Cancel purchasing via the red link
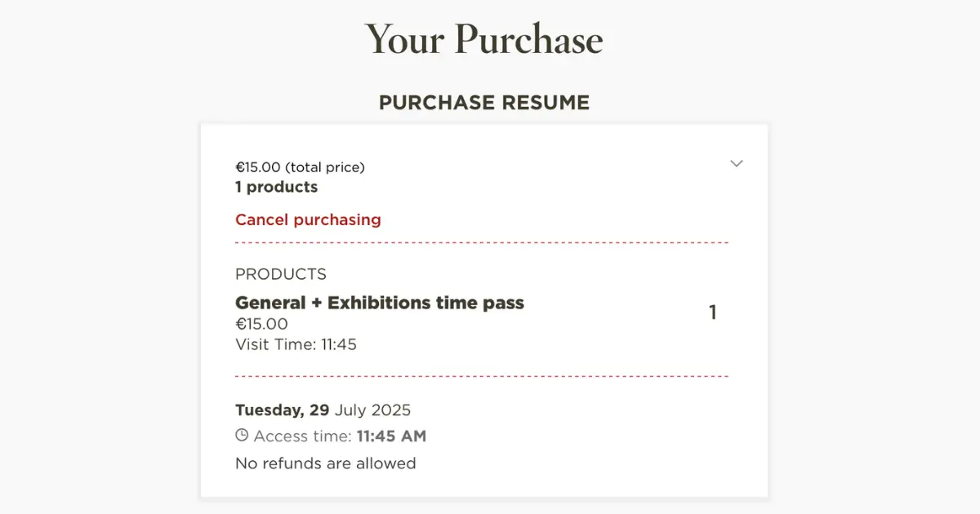The image size is (980, 514). coord(308,219)
